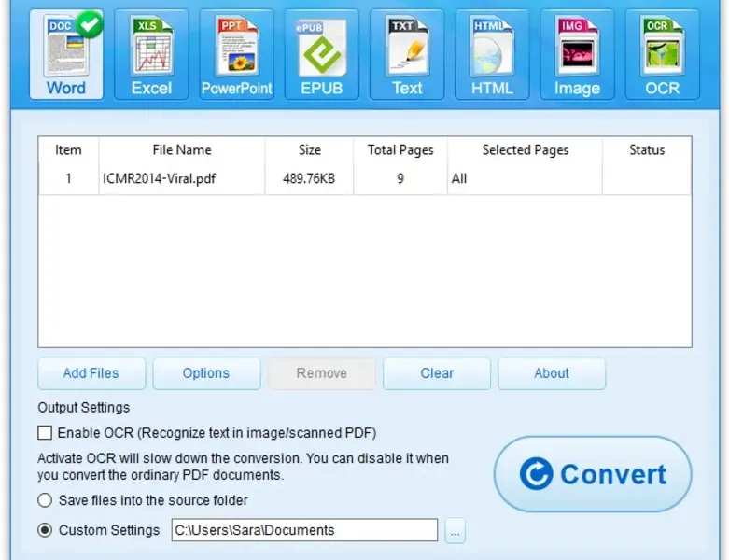Select the Word output format icon

(66, 54)
